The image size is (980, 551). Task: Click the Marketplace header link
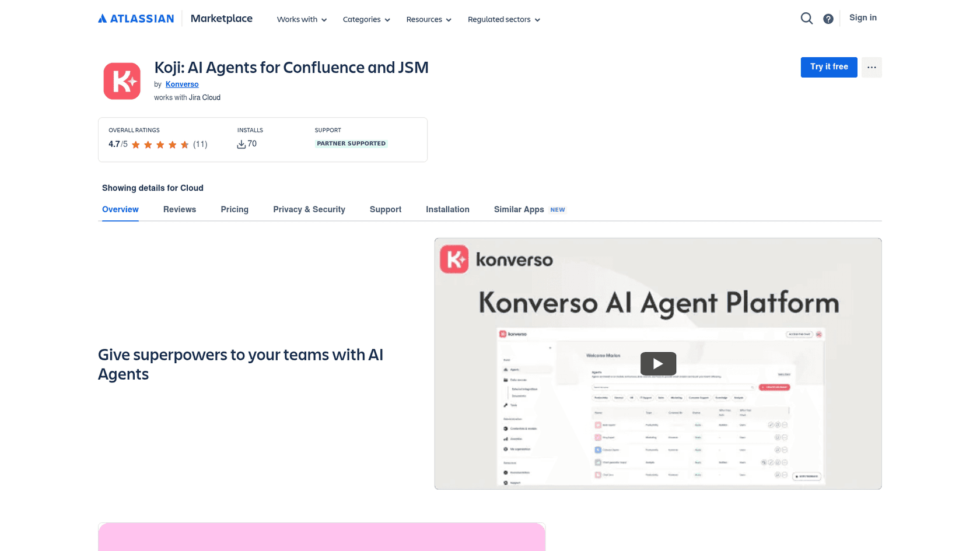[222, 19]
